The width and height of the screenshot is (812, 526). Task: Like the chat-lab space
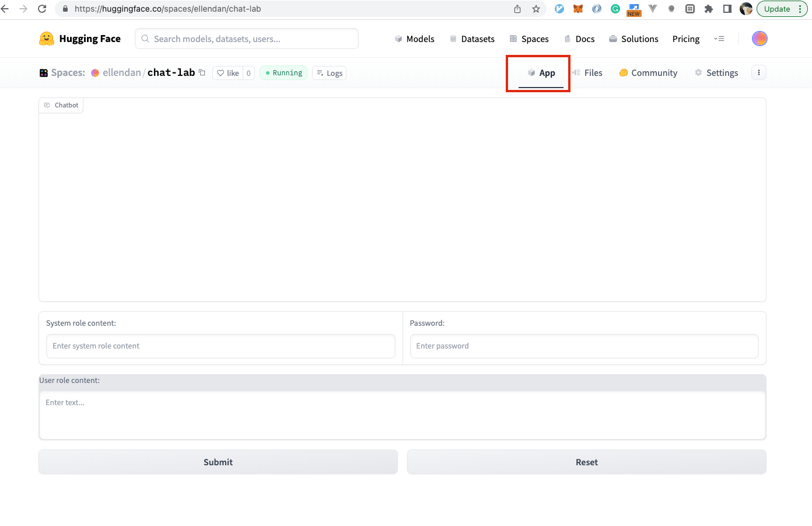(x=228, y=73)
